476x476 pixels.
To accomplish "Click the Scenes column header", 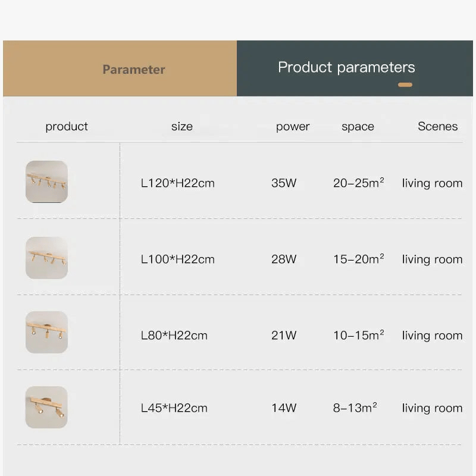I will [437, 126].
